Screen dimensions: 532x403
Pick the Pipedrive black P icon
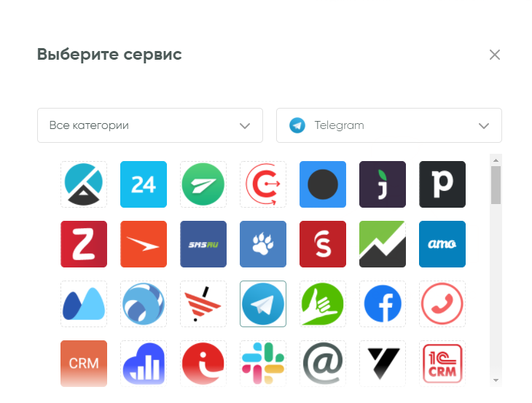click(x=442, y=184)
